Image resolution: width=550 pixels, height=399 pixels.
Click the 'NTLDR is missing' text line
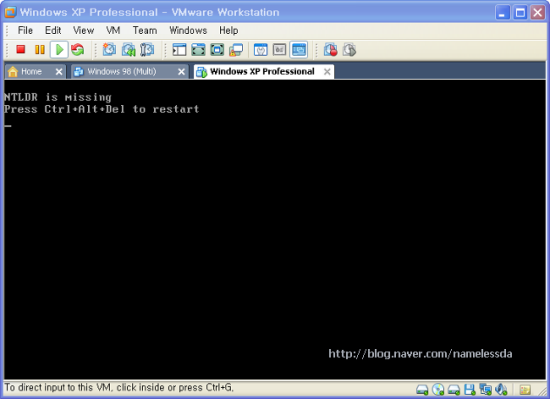[58, 97]
